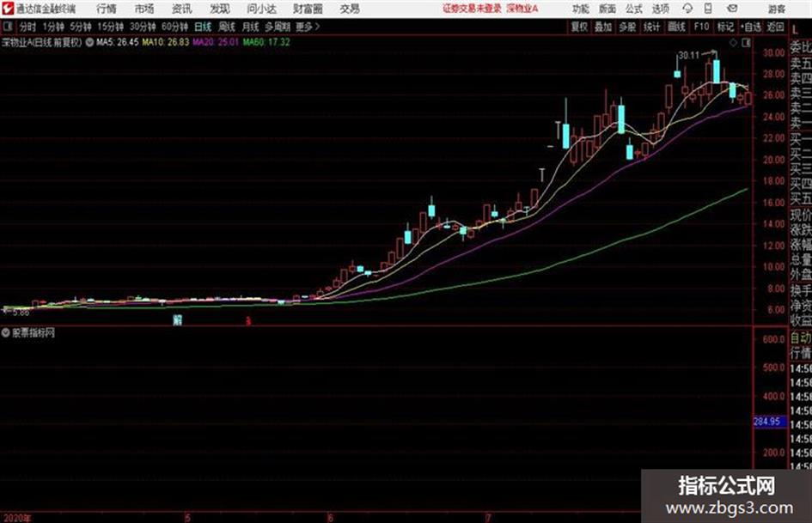This screenshot has height=523, width=812.
Task: Expand the 股票指标网 indicator dropdown circle
Action: pyautogui.click(x=6, y=333)
